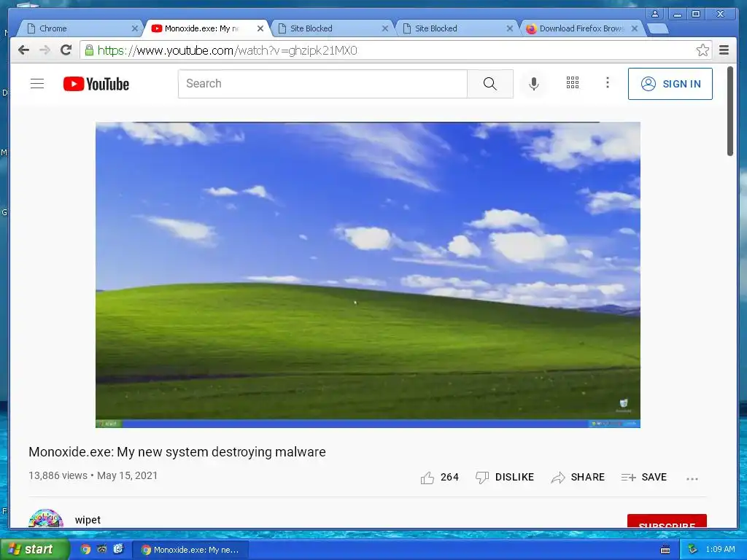Go to YouTube home via logo
This screenshot has height=560, width=747.
(x=96, y=84)
